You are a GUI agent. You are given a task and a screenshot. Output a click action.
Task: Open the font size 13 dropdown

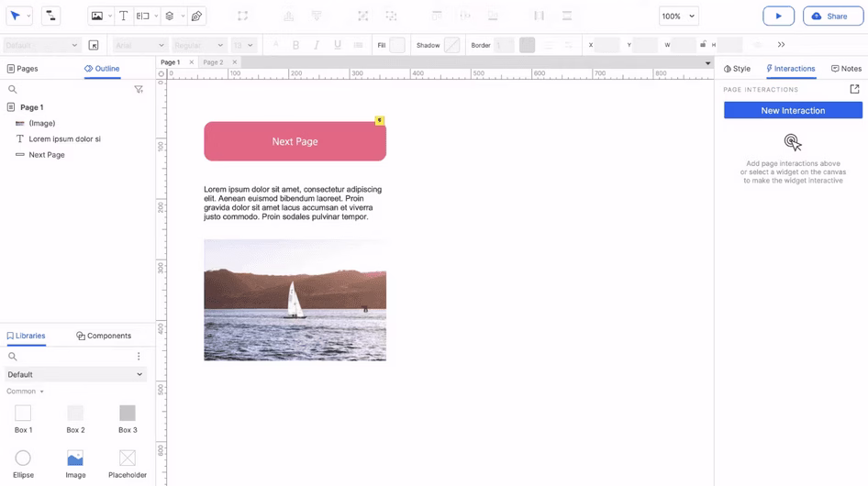pos(243,45)
